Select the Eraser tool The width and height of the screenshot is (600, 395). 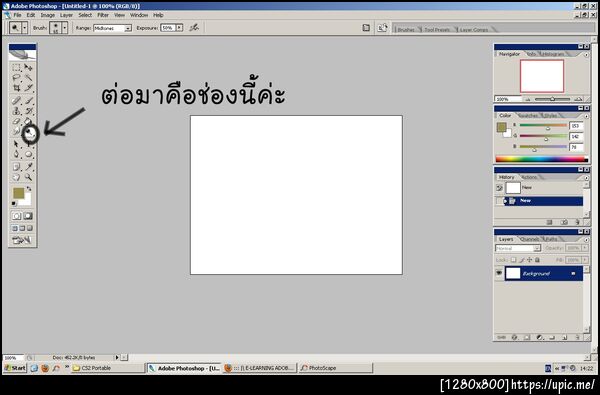coord(16,121)
